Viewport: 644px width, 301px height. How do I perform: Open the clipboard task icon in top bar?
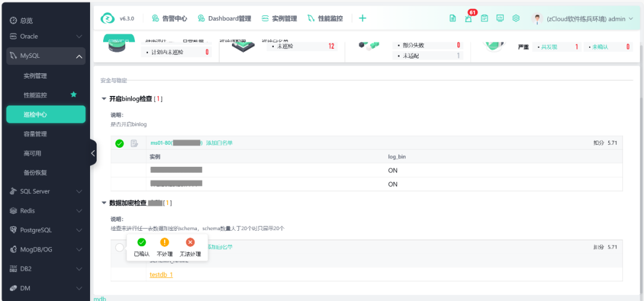click(x=485, y=18)
